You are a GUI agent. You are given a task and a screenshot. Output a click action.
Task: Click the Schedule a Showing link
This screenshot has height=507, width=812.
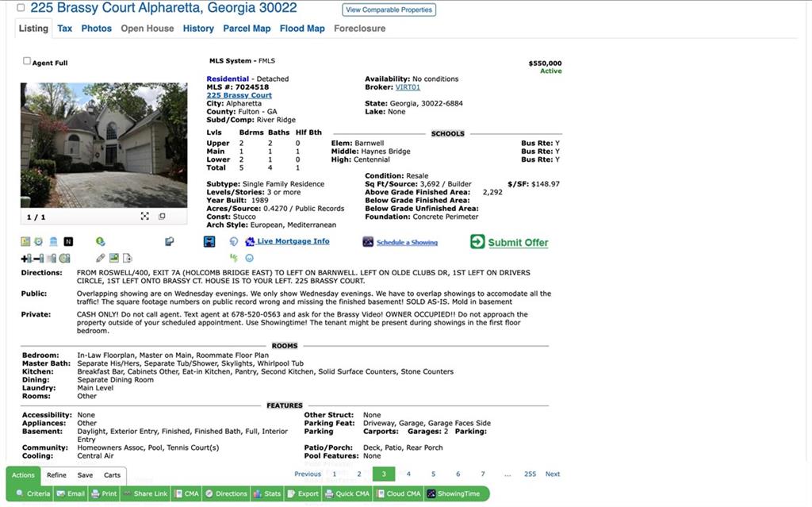pos(407,242)
